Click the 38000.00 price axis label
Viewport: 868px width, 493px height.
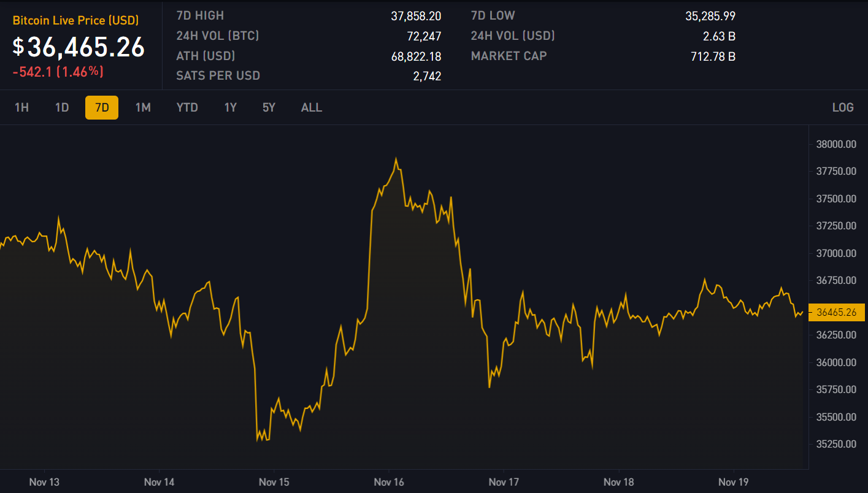[835, 145]
